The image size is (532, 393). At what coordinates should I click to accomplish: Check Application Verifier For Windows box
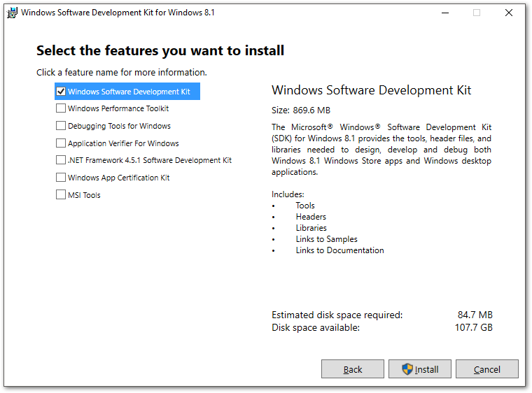(x=61, y=143)
